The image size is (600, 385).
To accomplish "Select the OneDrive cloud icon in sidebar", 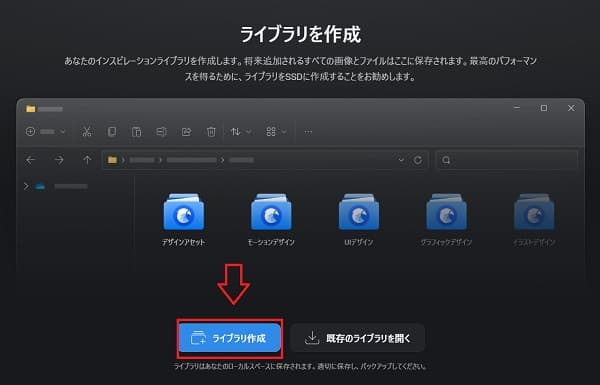I will [x=40, y=186].
